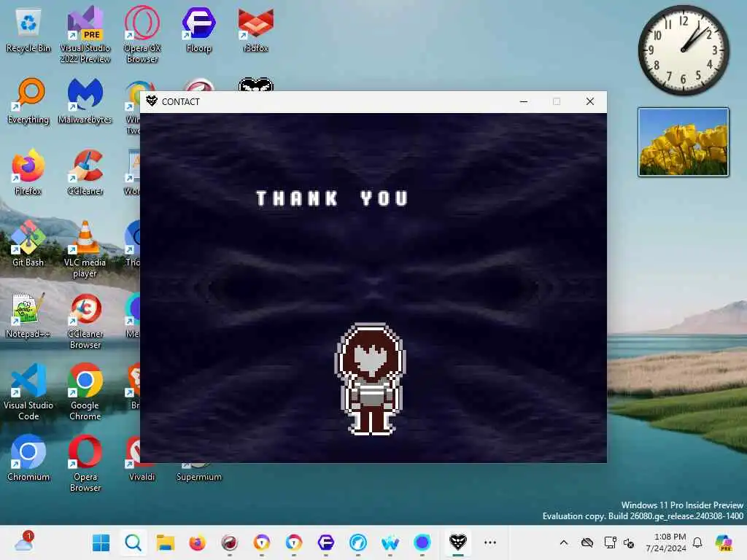Open the Windows Start menu
The height and width of the screenshot is (560, 747).
(x=101, y=542)
